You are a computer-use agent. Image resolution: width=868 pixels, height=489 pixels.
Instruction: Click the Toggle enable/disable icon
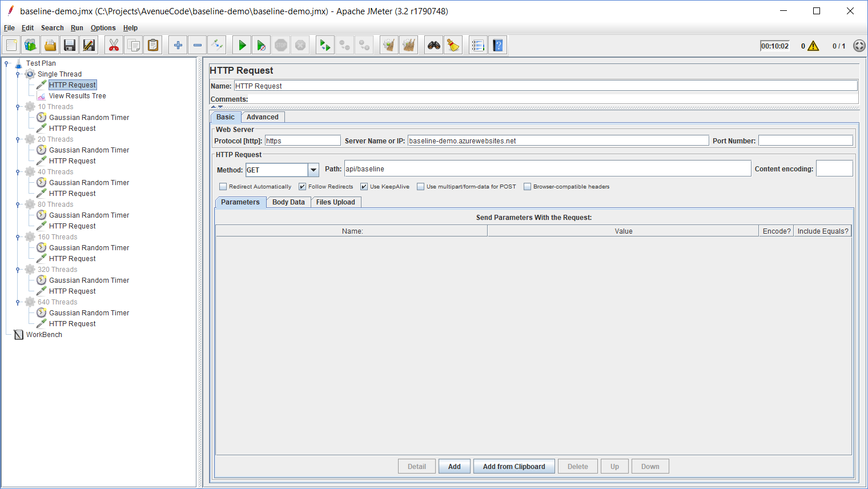click(217, 45)
